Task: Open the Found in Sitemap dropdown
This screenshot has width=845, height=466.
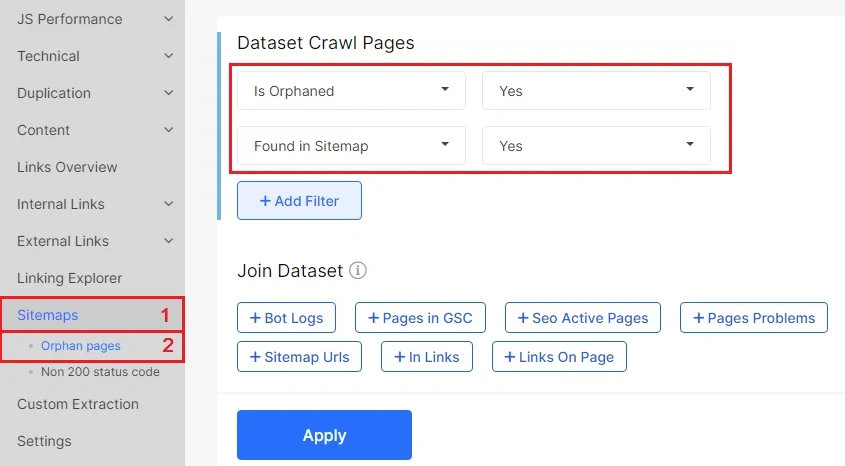Action: (351, 145)
